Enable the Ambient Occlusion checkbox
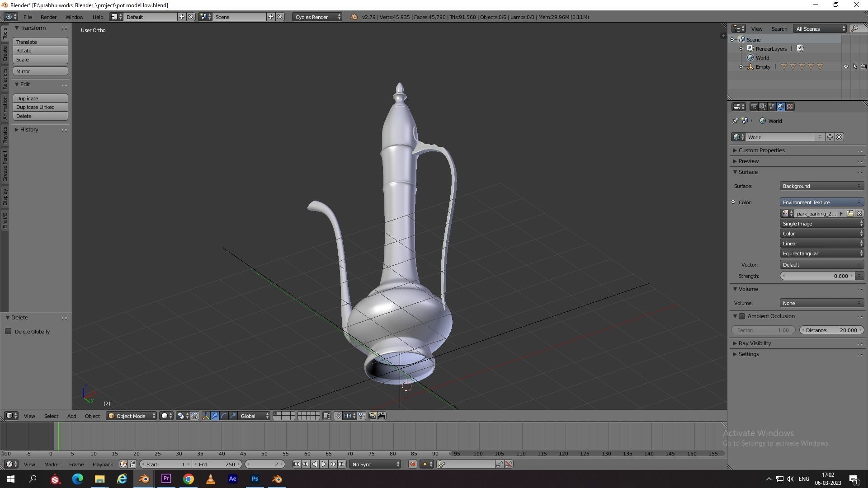The image size is (868, 488). point(742,316)
